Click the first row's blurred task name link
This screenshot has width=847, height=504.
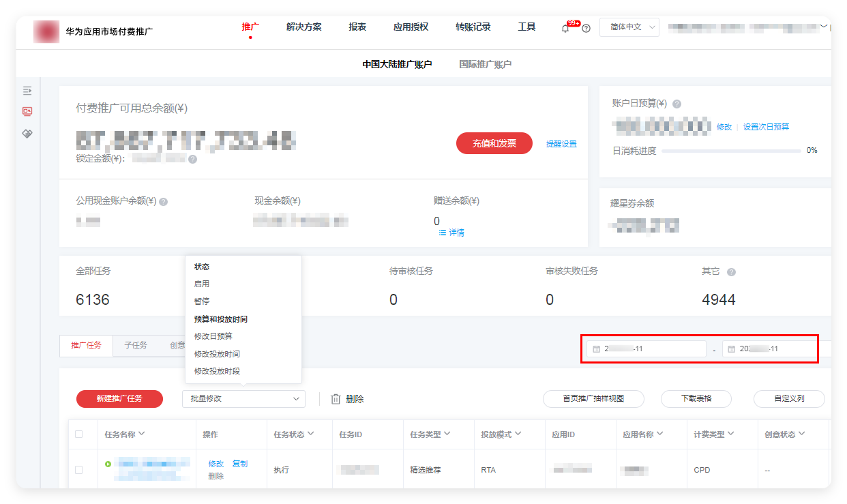(x=153, y=469)
